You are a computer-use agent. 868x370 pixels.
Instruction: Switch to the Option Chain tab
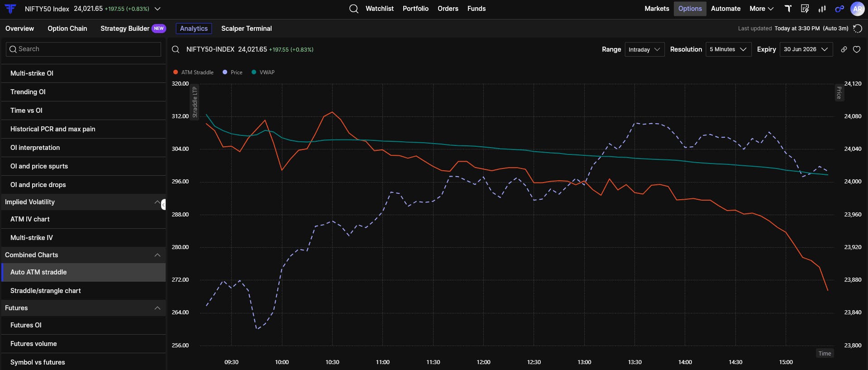click(x=67, y=29)
